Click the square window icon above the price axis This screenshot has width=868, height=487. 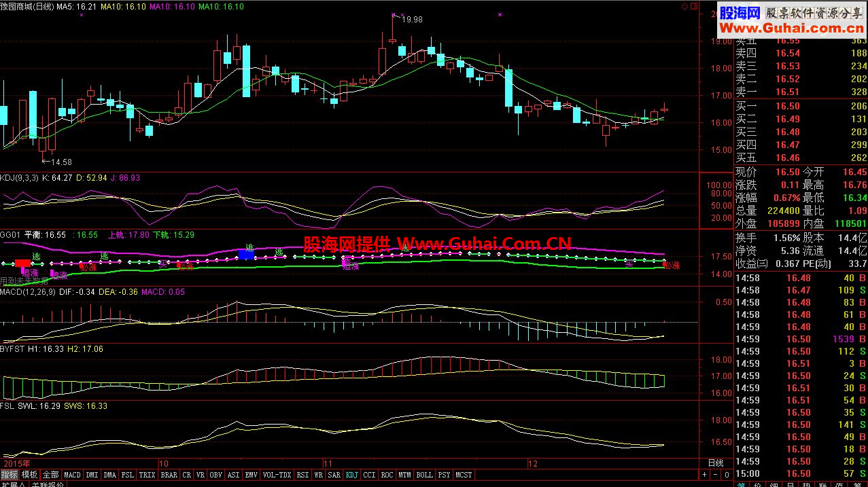click(x=694, y=6)
